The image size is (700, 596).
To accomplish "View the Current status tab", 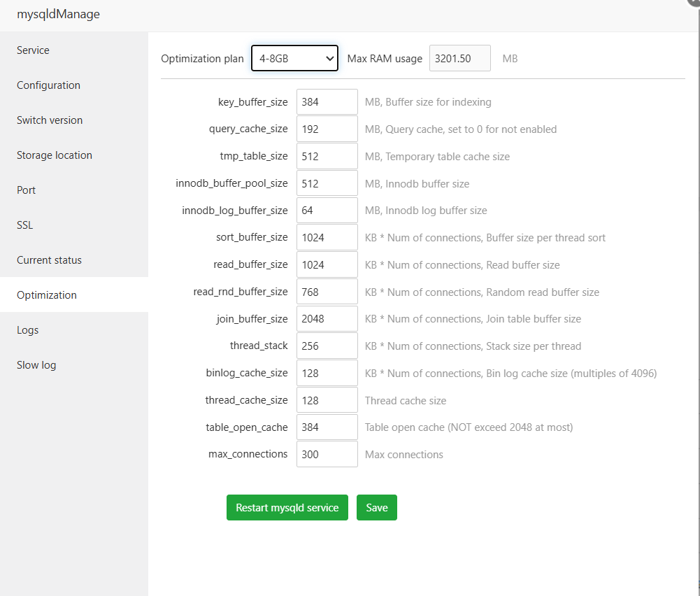I will tap(49, 260).
